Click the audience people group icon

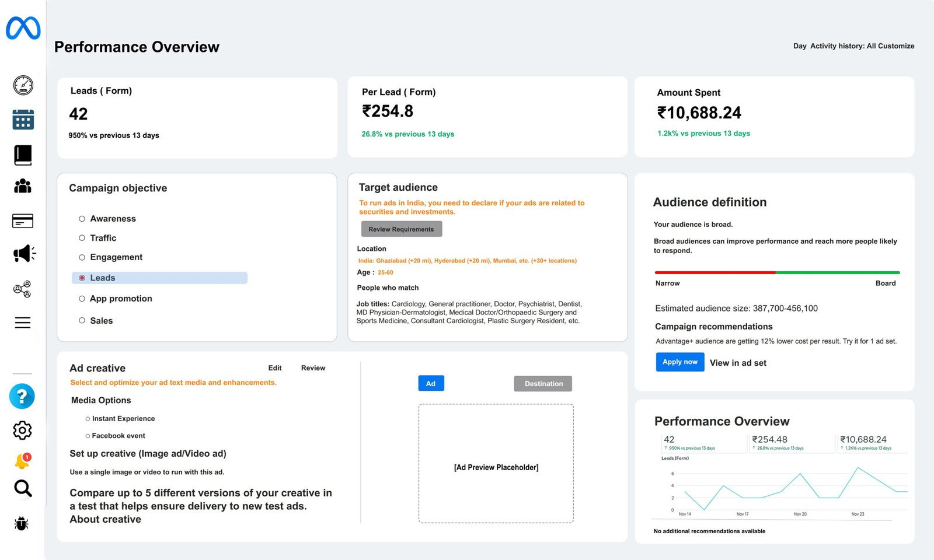click(x=23, y=186)
